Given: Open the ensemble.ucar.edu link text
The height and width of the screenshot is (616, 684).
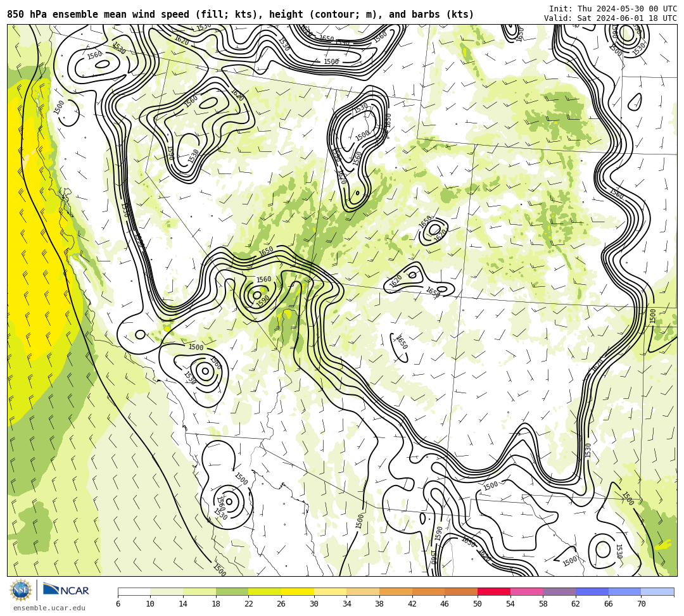Looking at the screenshot, I should (x=49, y=608).
